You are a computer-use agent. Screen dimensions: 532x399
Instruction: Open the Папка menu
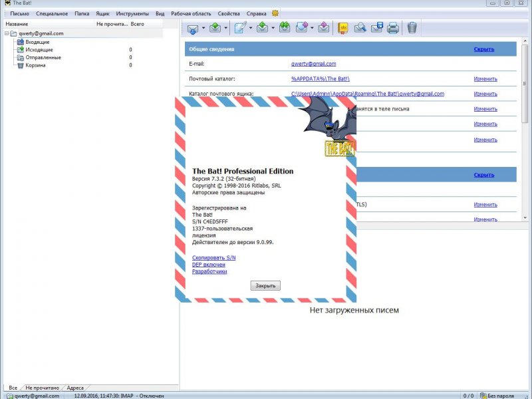pyautogui.click(x=82, y=13)
